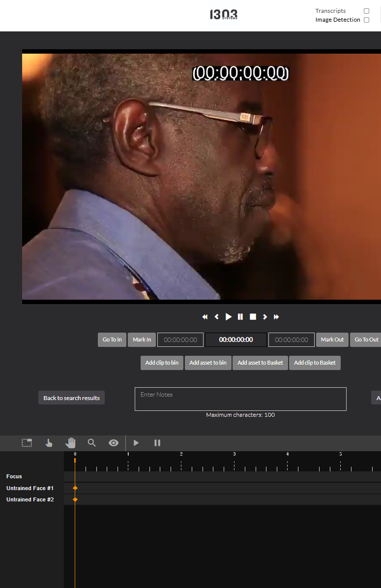Stop video playback
The width and height of the screenshot is (381, 588).
(253, 317)
